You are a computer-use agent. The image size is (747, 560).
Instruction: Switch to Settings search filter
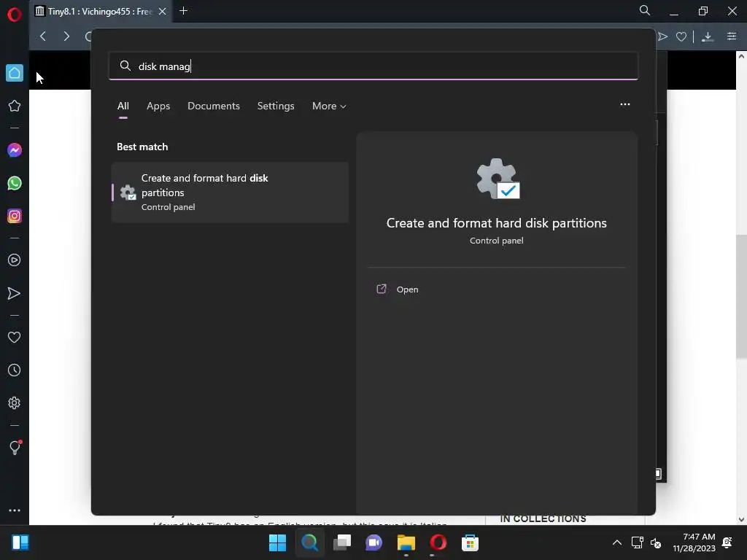point(276,106)
